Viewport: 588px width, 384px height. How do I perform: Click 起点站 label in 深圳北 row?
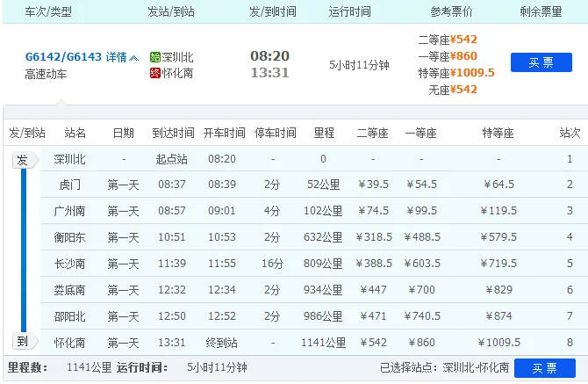[171, 159]
